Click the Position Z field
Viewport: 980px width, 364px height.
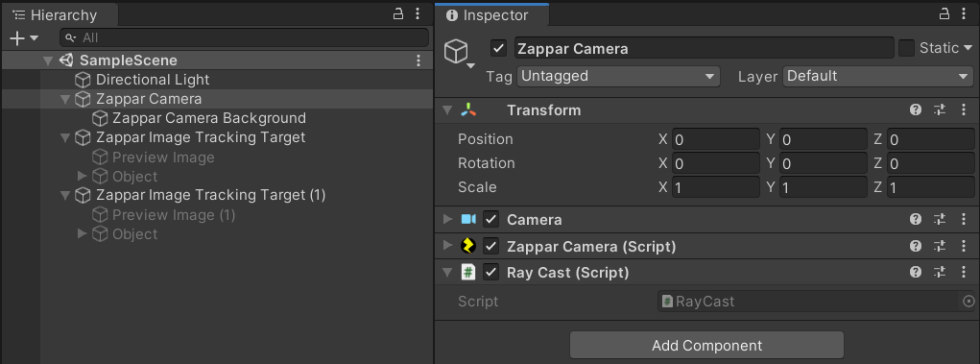pyautogui.click(x=931, y=139)
